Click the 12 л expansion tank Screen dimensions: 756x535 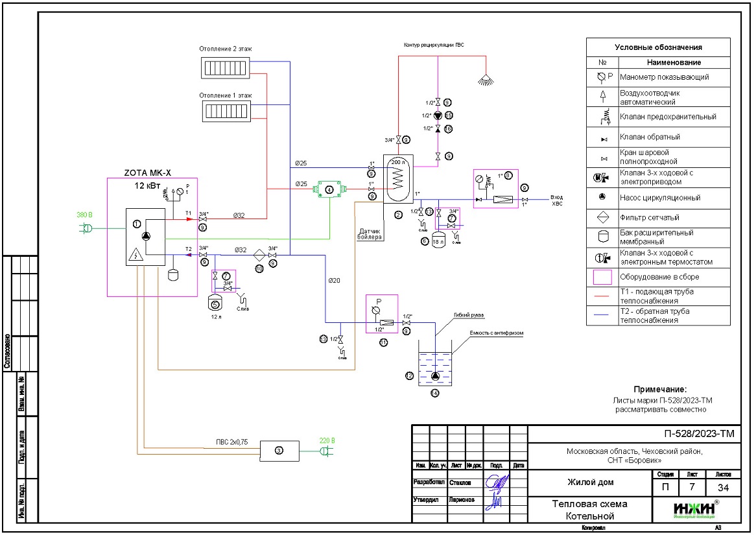click(216, 303)
